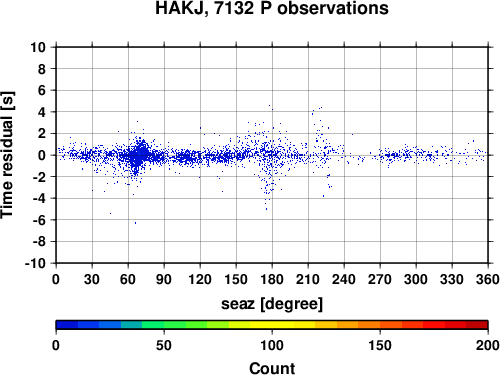The image size is (500, 375).
Task: Click the 90 tick label on x-axis
Action: click(x=164, y=279)
